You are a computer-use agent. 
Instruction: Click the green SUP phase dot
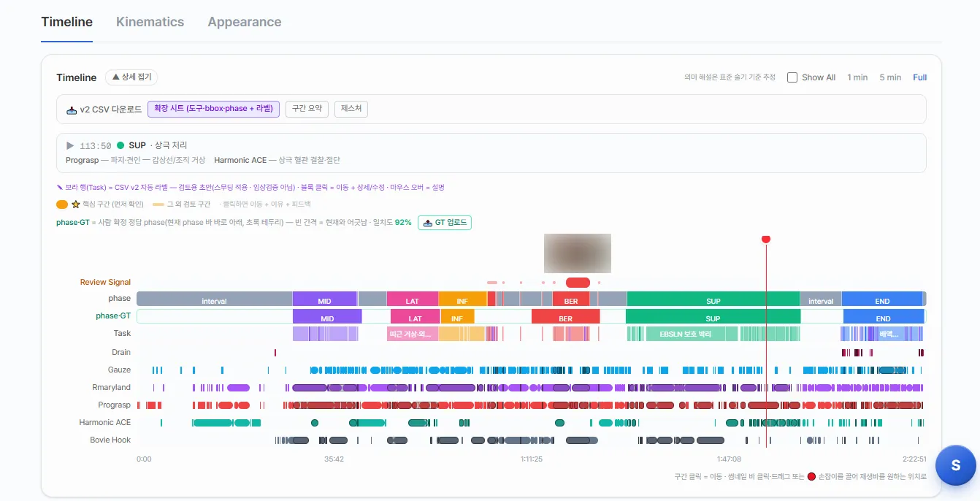click(x=120, y=145)
